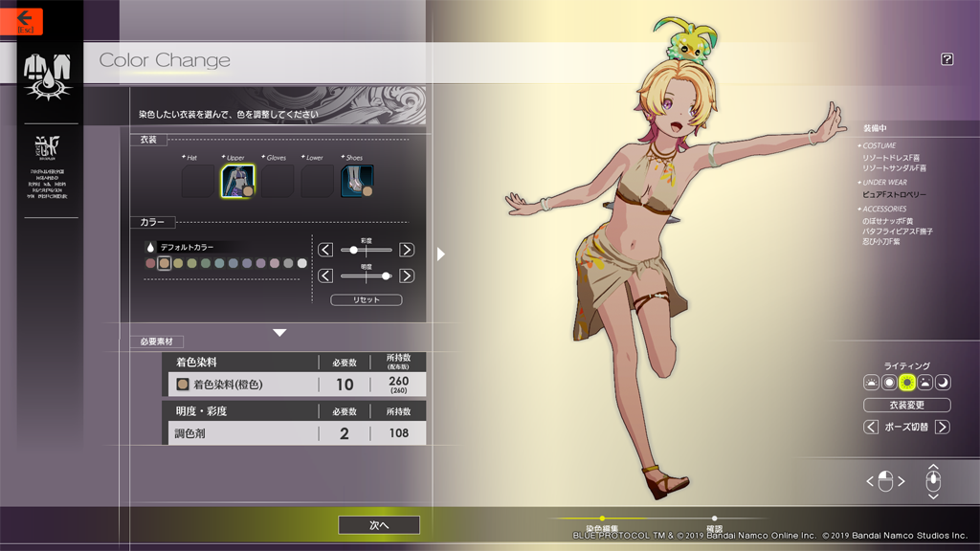Expand the downward triangle above required materials
Image resolution: width=980 pixels, height=551 pixels.
pos(279,333)
